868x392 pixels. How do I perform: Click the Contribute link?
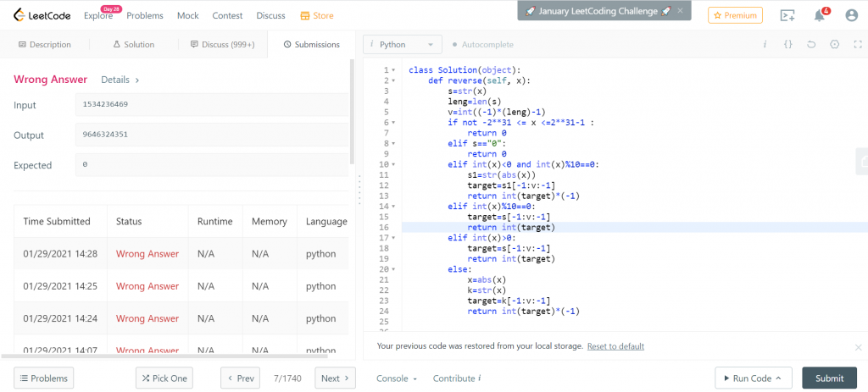point(454,378)
